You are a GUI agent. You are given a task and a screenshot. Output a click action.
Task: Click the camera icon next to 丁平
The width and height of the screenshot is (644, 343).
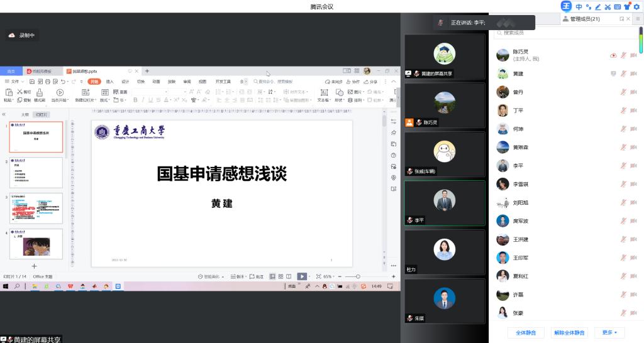click(634, 111)
